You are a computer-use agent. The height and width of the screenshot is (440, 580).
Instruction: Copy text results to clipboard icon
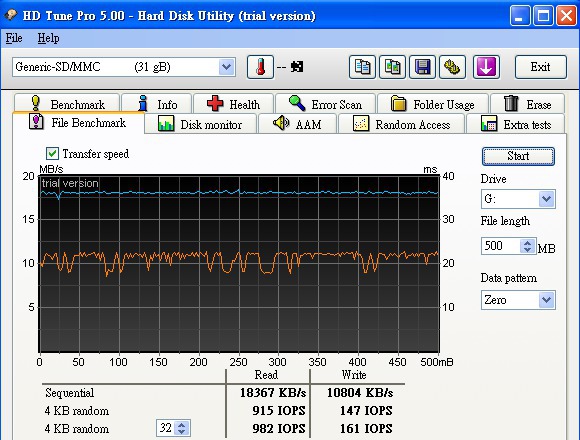coord(362,67)
